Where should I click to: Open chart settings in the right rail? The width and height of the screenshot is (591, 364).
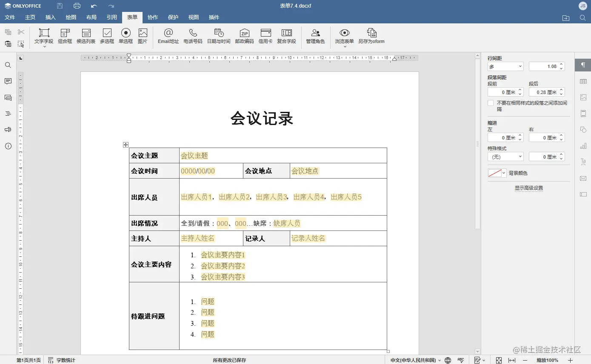point(583,145)
